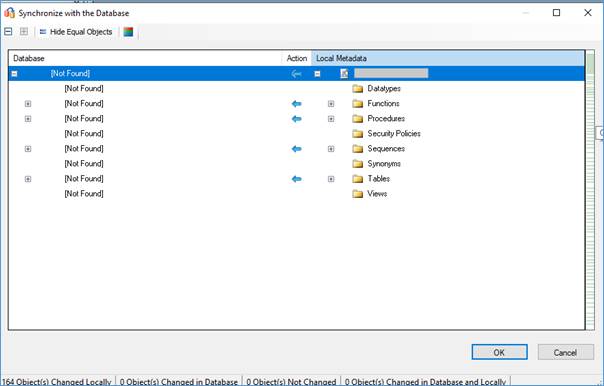Viewport: 604px width, 386px height.
Task: Click the action arrow for Procedures row
Action: [x=296, y=119]
